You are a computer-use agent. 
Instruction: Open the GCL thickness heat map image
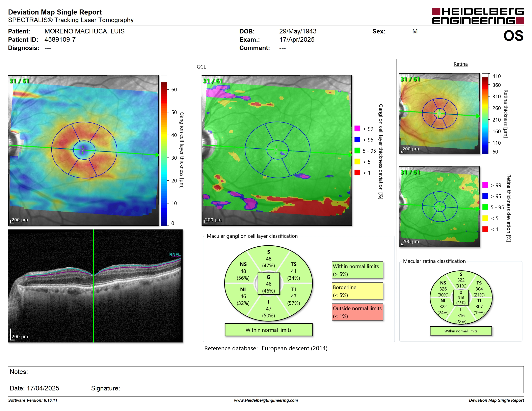(x=83, y=150)
